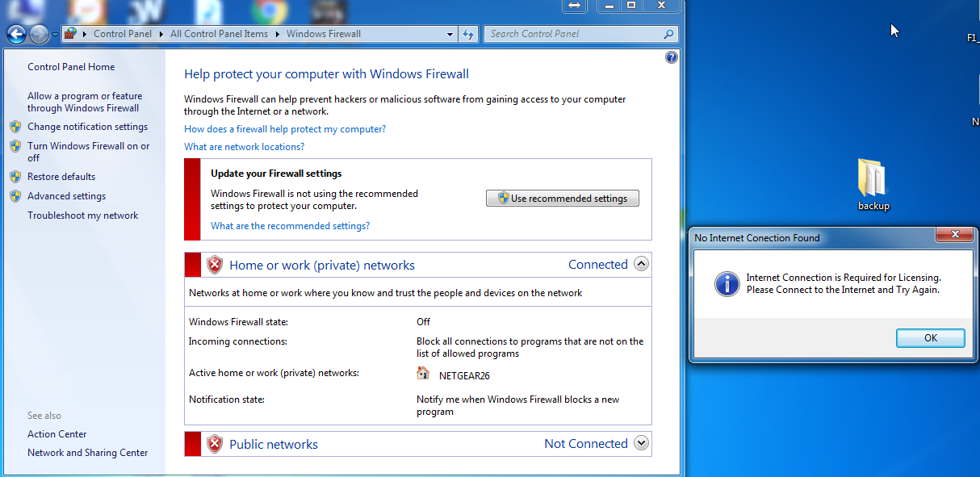Click What are the recommended settings link

pos(291,226)
